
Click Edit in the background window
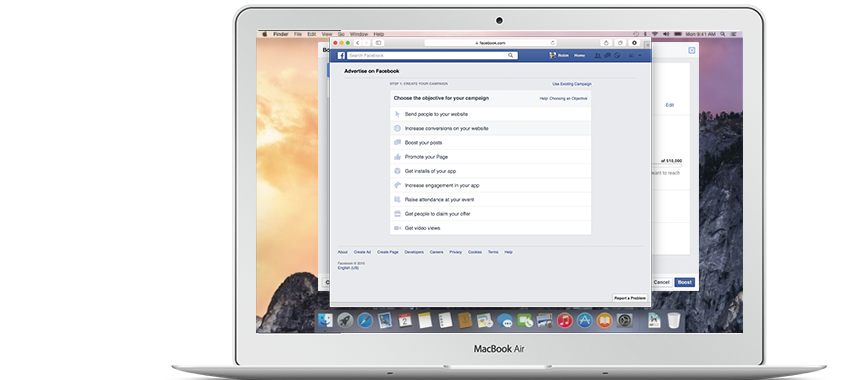670,105
